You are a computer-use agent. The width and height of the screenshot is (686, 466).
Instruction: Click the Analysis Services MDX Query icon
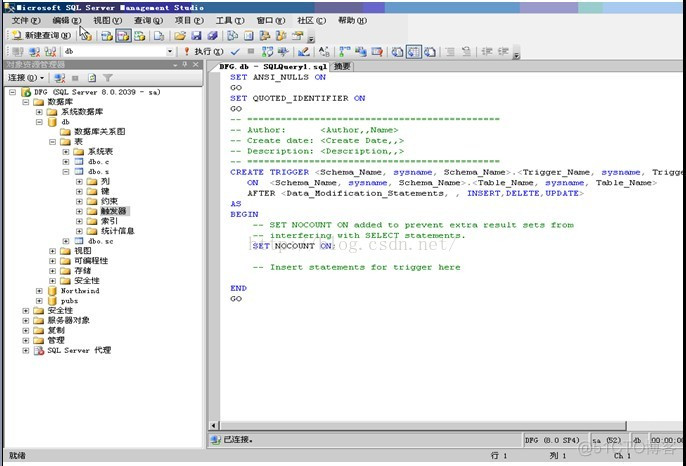(106, 35)
